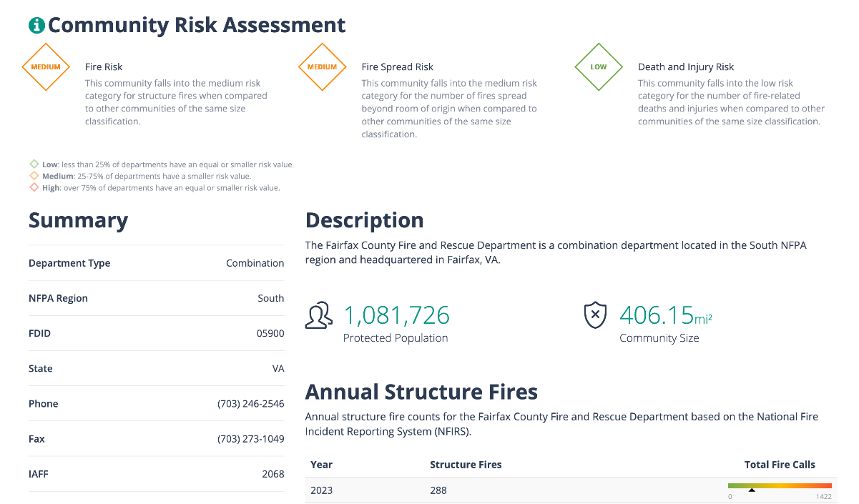The height and width of the screenshot is (504, 859).
Task: Expand the Annual Structure Fires section
Action: tap(421, 392)
